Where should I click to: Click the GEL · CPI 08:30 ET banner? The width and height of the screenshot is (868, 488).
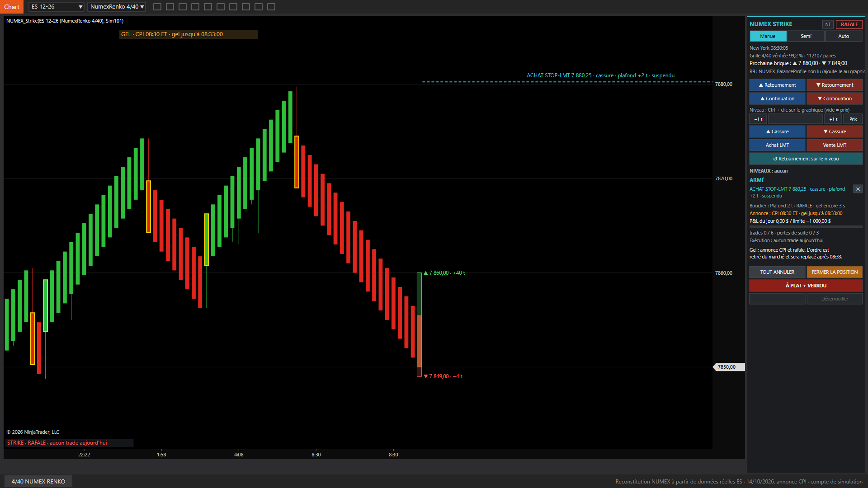click(189, 34)
